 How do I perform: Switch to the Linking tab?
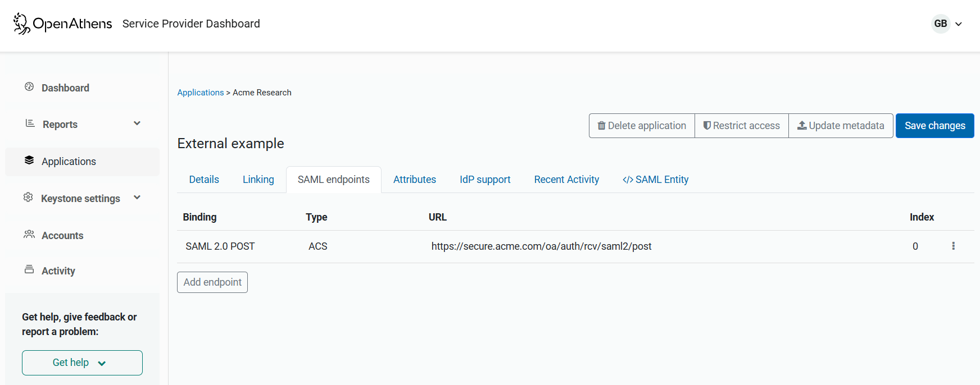point(258,180)
